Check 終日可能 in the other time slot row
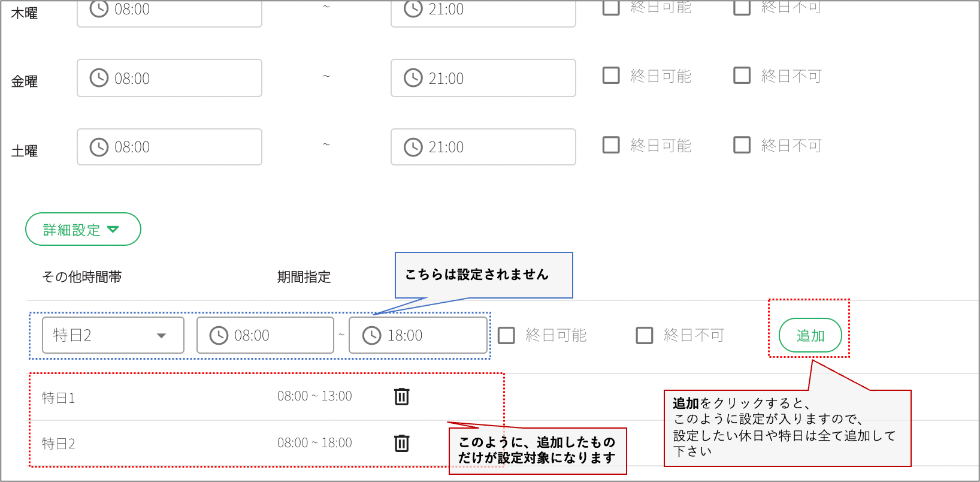The image size is (980, 482). pos(506,335)
